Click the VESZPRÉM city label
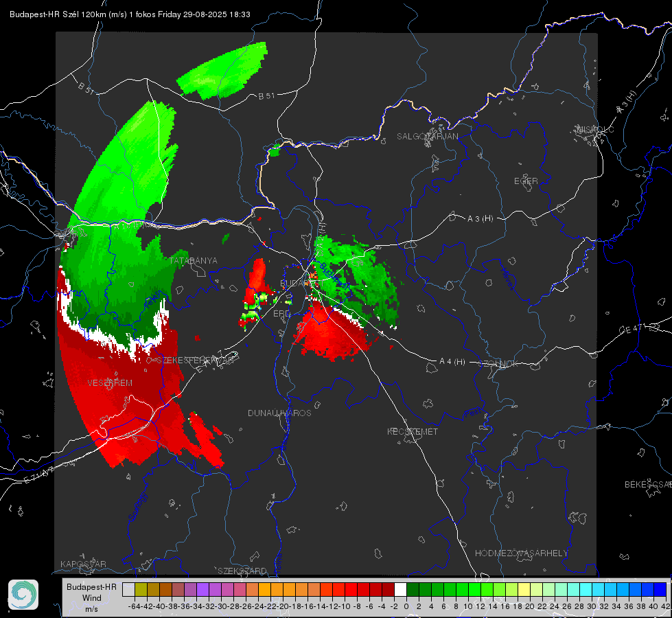Screen dimensions: 672x618 point(110,382)
